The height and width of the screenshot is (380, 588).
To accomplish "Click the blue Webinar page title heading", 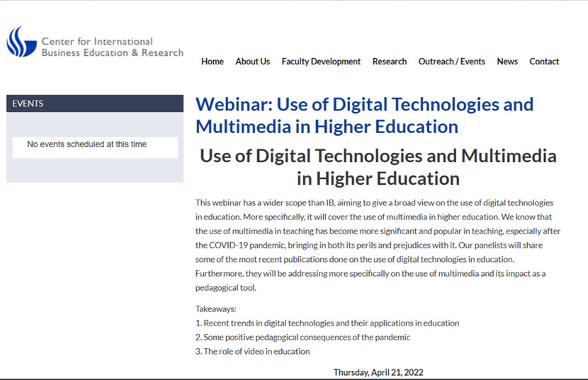I will (x=364, y=115).
